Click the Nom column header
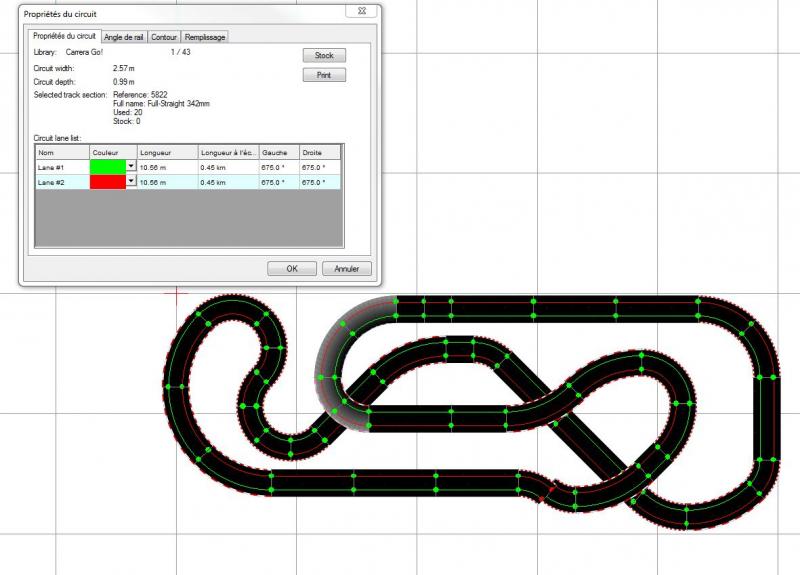Screen dimensions: 800x575 tap(61, 152)
